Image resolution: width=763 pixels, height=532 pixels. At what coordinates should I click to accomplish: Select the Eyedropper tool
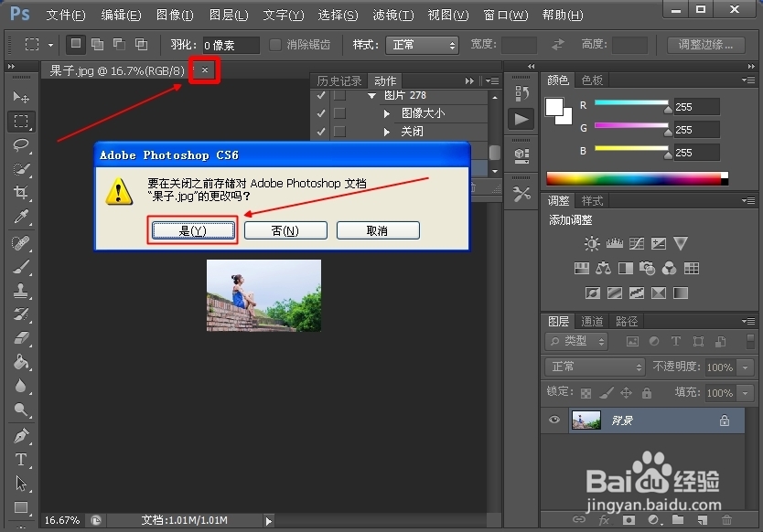[20, 217]
